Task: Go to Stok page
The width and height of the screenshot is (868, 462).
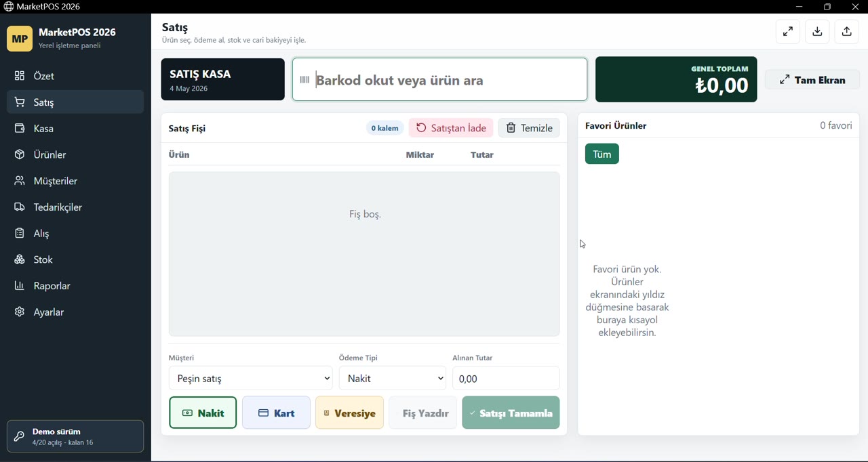Action: tap(75, 259)
